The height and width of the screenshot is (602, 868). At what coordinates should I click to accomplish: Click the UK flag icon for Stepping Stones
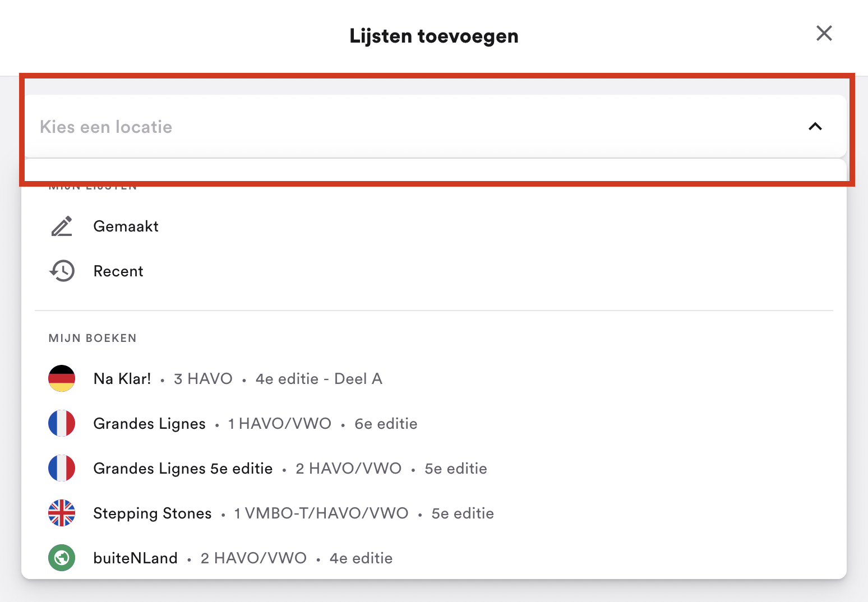tap(62, 513)
